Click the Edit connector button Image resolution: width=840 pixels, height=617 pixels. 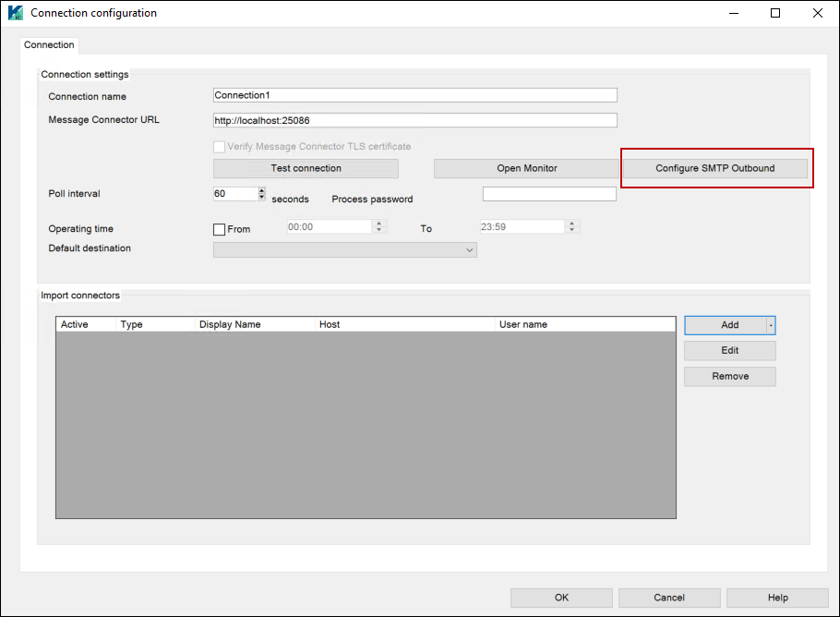click(x=729, y=351)
